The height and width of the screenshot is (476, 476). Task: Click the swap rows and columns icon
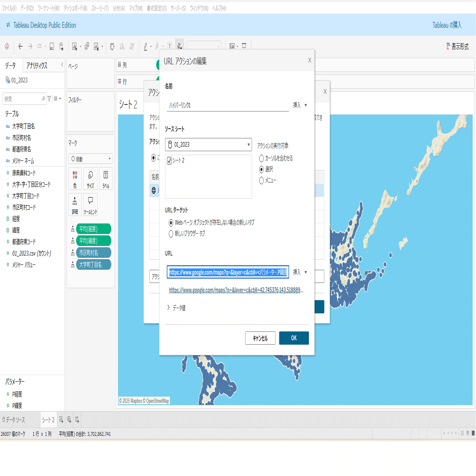point(112,46)
